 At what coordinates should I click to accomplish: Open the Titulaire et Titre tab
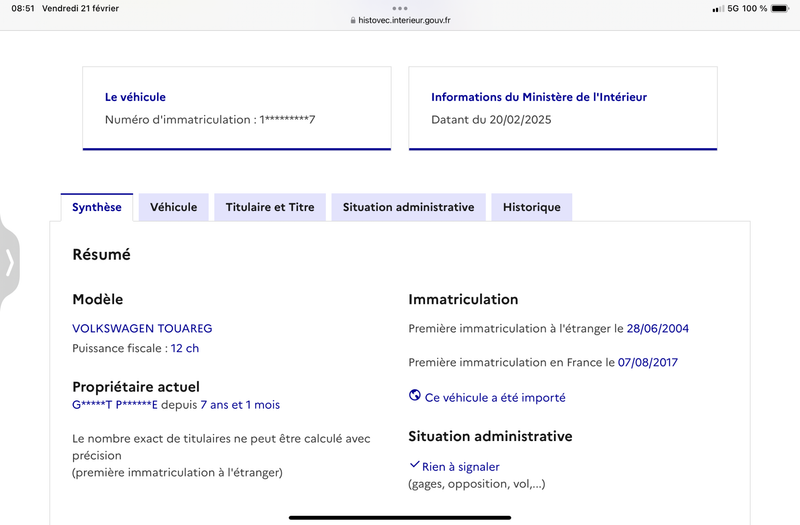[x=270, y=207]
